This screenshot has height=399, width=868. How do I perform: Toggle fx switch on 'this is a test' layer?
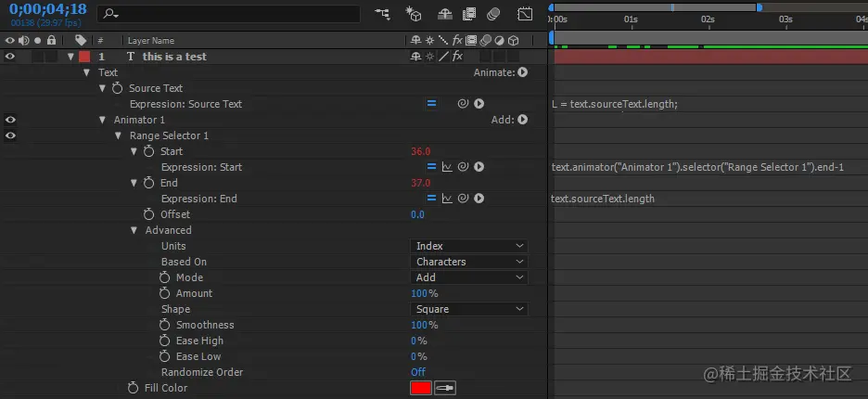[x=458, y=56]
